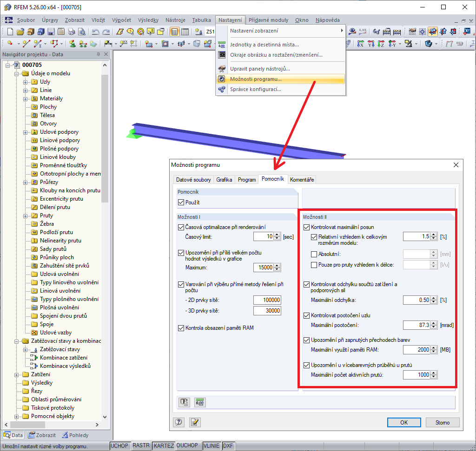Click the New node icon
476x451 pixels.
click(10, 44)
